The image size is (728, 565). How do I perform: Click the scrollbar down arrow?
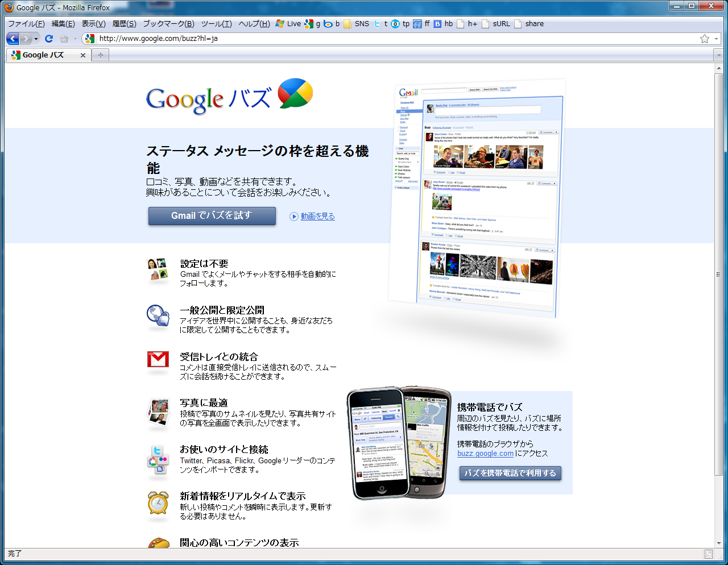click(718, 543)
